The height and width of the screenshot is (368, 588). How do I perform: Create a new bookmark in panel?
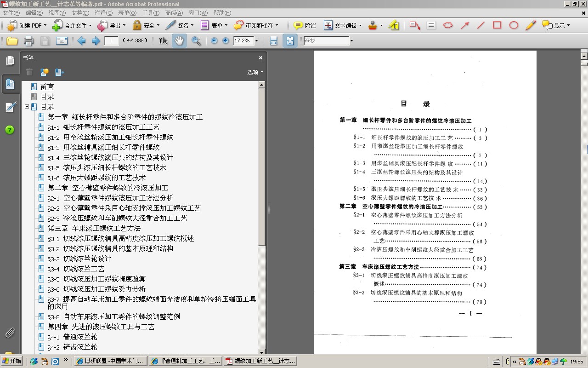pos(45,72)
